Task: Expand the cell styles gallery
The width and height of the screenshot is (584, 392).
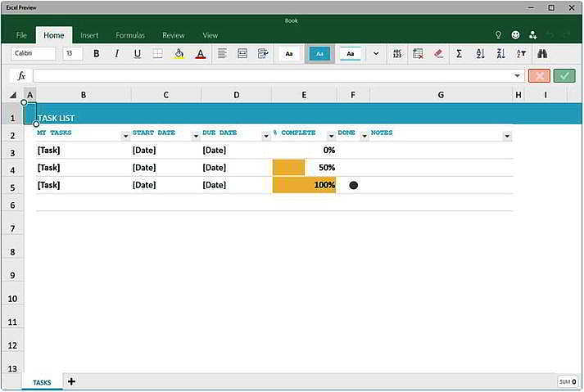Action: coord(376,54)
